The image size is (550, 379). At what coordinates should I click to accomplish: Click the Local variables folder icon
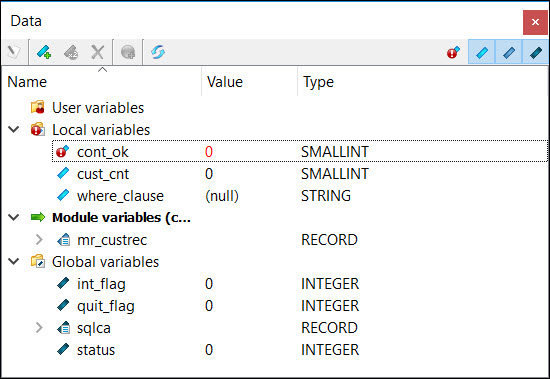tap(38, 129)
